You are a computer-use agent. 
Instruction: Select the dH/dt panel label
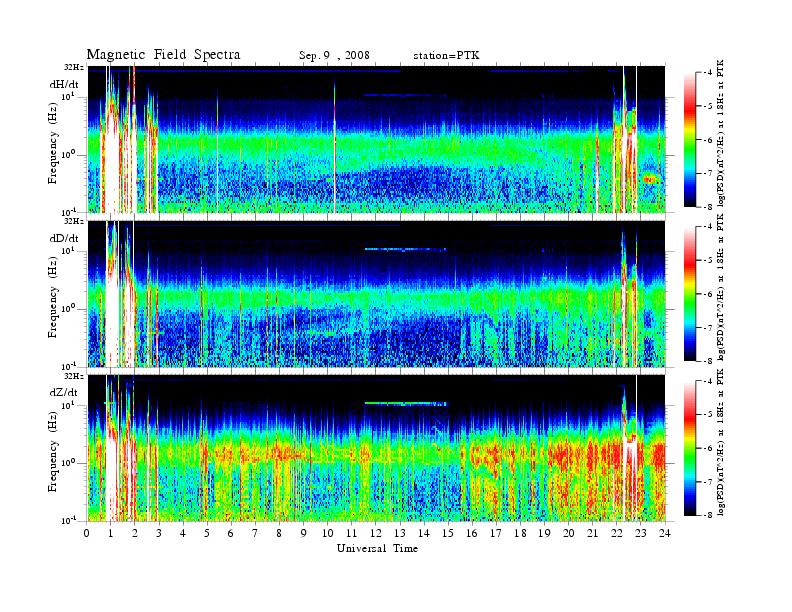tap(64, 85)
